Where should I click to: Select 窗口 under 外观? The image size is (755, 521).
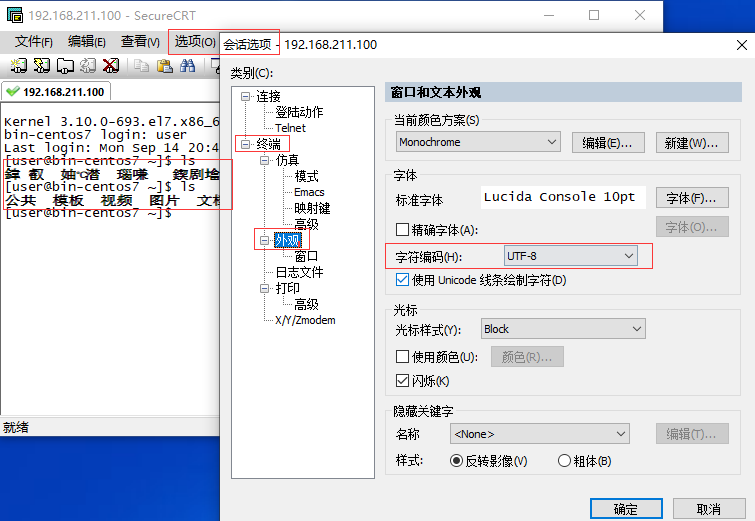tap(306, 256)
